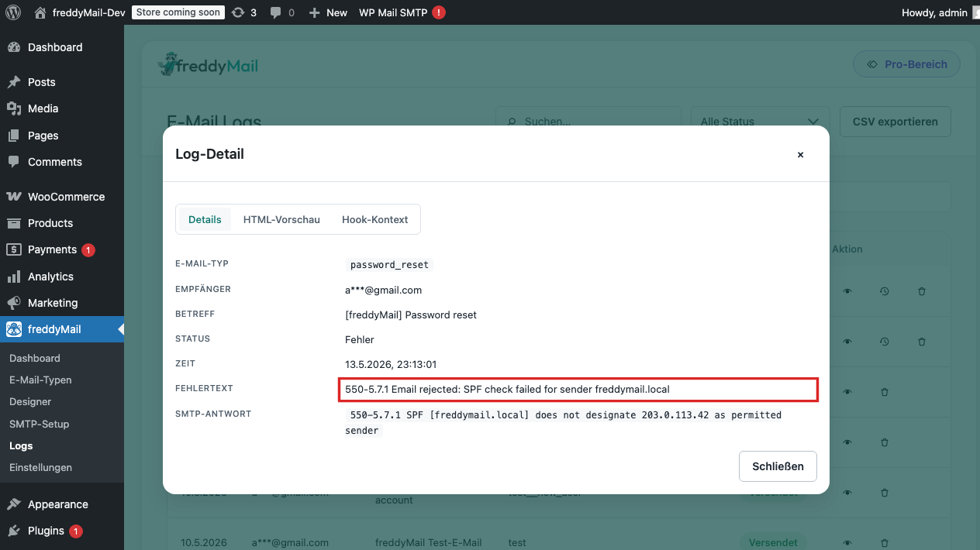Click the Pro-Bereich button

[x=906, y=64]
